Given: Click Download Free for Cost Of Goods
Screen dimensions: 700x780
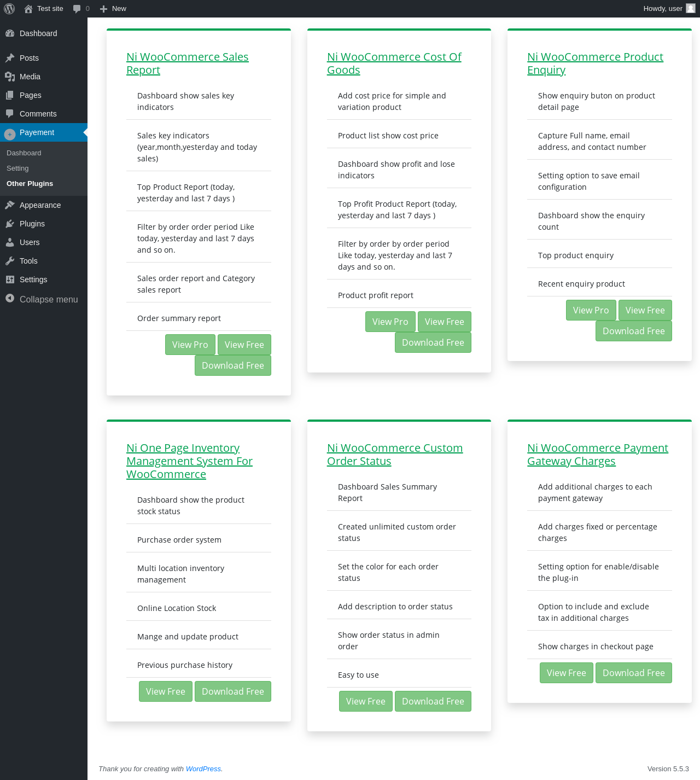Looking at the screenshot, I should point(433,342).
